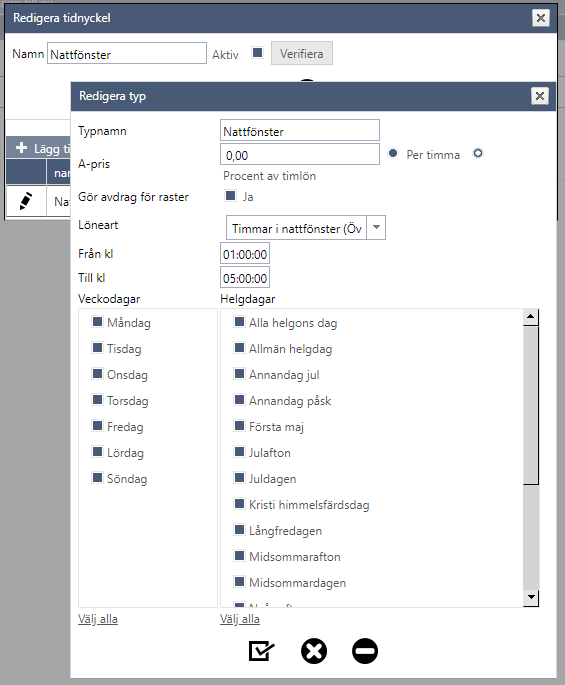Click the cancel X circle icon
Viewport: 565px width, 685px height.
[x=314, y=651]
